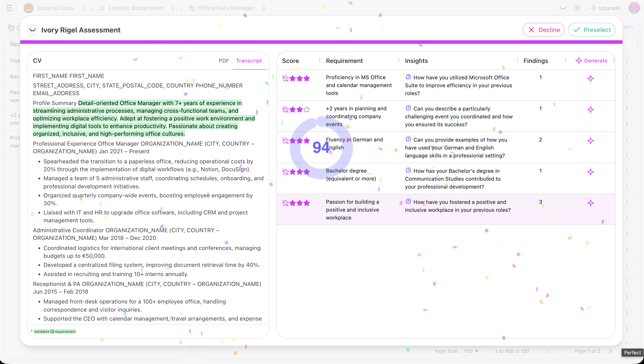The width and height of the screenshot is (644, 364).
Task: Go to the next results page
Action: click(x=611, y=351)
